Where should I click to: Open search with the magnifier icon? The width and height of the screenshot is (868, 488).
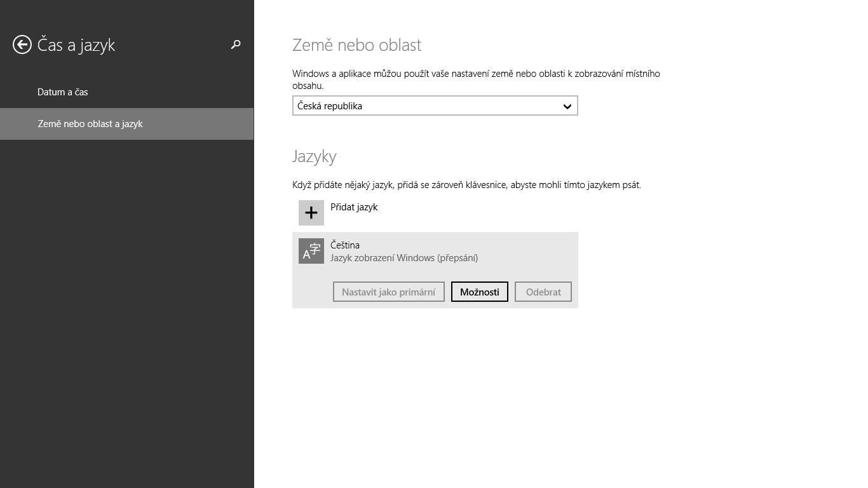click(x=236, y=44)
